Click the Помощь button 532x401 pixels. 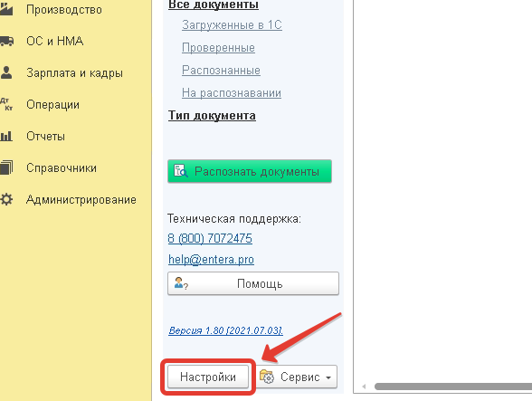pos(253,283)
